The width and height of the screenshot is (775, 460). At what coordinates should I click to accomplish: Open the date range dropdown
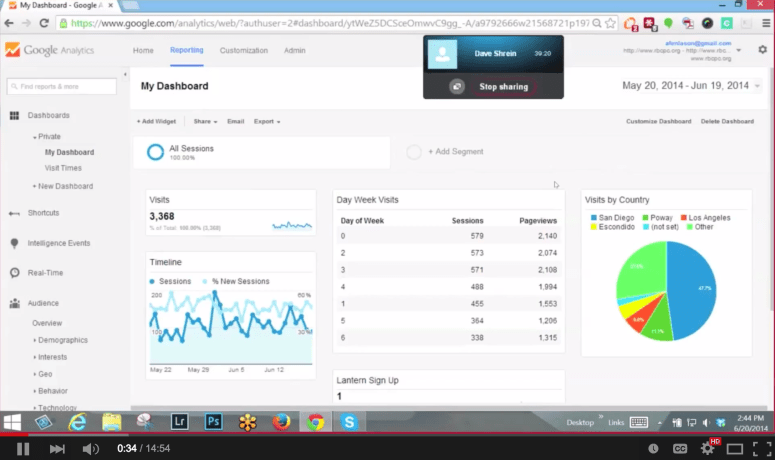[691, 86]
